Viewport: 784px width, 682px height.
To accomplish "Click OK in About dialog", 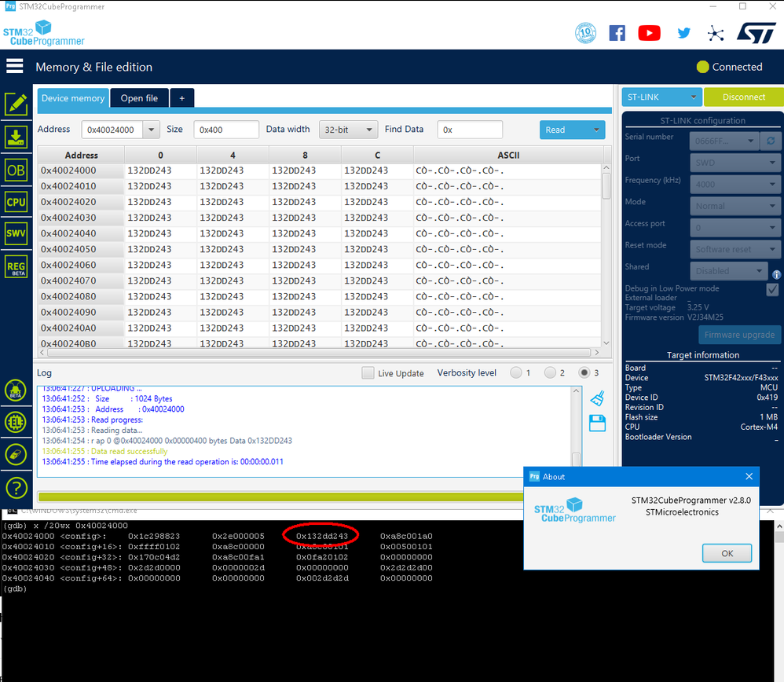I will click(x=727, y=553).
